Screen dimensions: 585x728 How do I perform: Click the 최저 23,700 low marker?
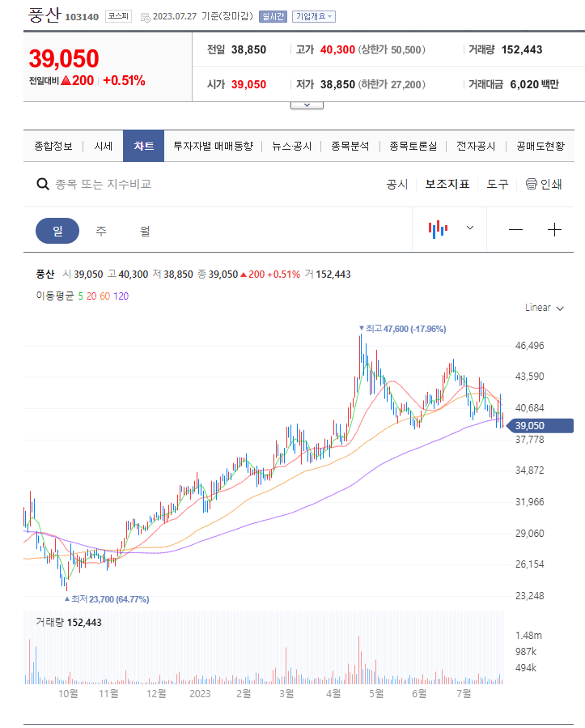tap(107, 599)
